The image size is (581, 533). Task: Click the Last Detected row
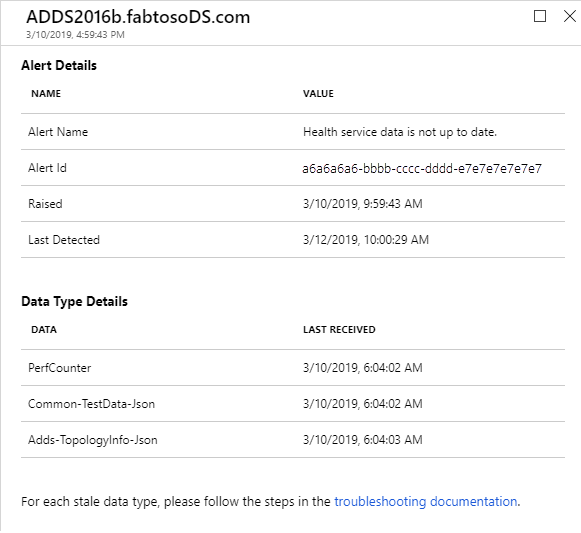[293, 240]
